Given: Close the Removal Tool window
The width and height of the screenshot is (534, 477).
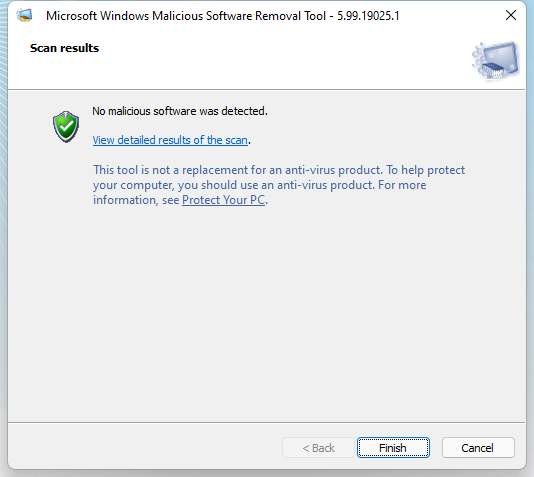Looking at the screenshot, I should [511, 15].
